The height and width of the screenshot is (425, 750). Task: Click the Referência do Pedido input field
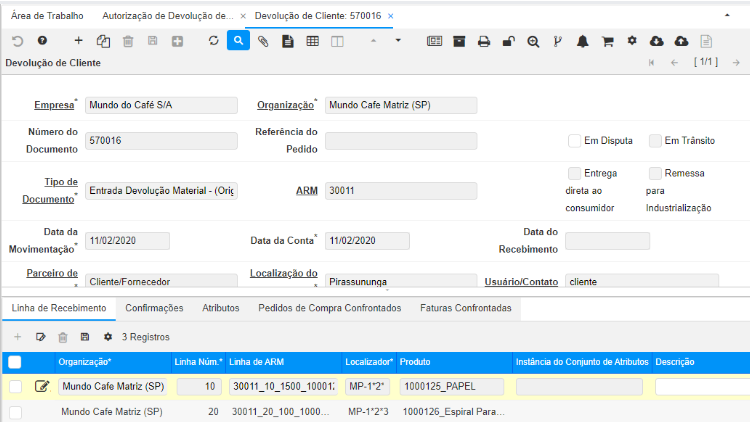point(400,140)
